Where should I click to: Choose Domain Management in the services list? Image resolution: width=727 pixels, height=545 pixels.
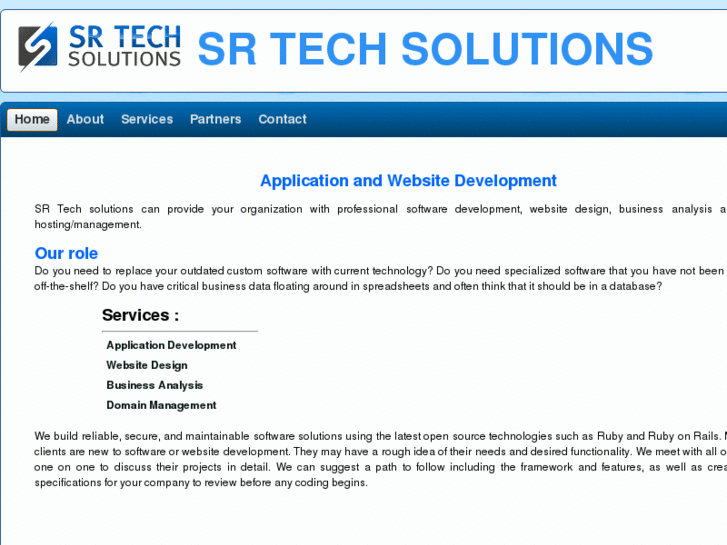coord(161,405)
